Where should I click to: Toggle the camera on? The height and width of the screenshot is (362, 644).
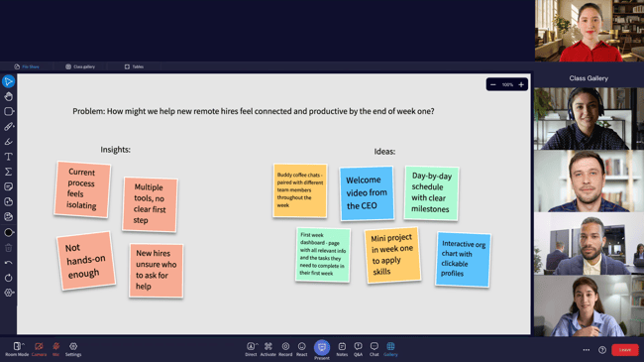(39, 349)
